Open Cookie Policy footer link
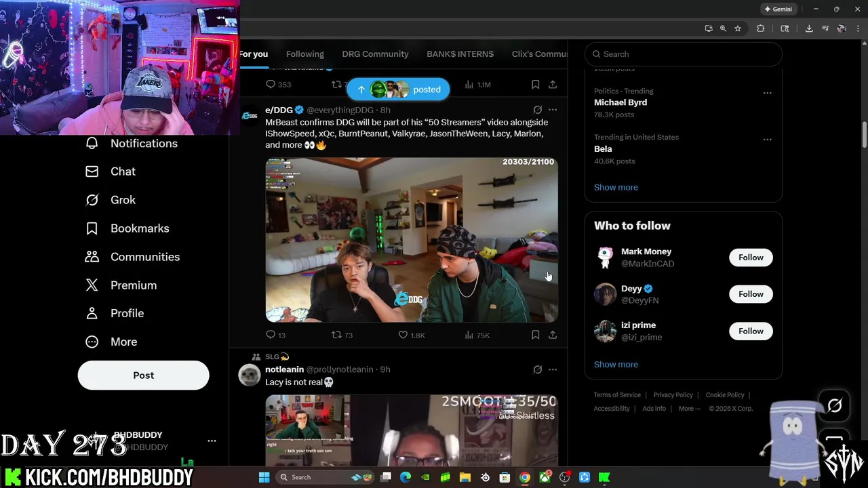This screenshot has height=488, width=868. click(x=725, y=395)
